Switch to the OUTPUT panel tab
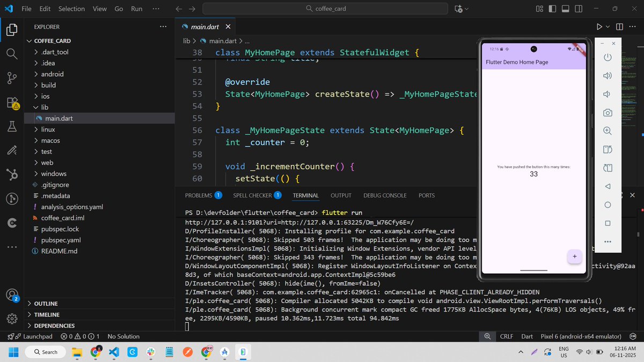644x362 pixels. (341, 195)
